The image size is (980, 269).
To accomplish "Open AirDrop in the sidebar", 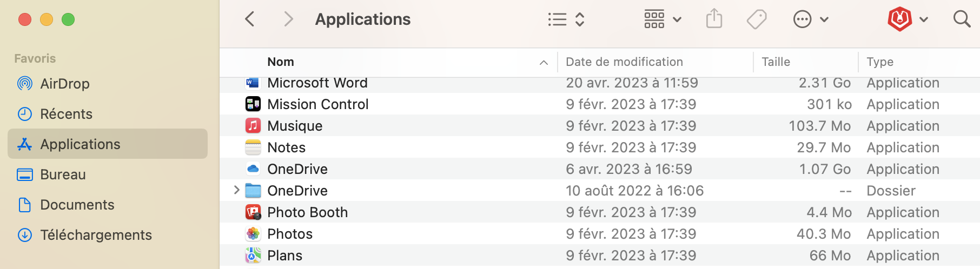I will [64, 84].
